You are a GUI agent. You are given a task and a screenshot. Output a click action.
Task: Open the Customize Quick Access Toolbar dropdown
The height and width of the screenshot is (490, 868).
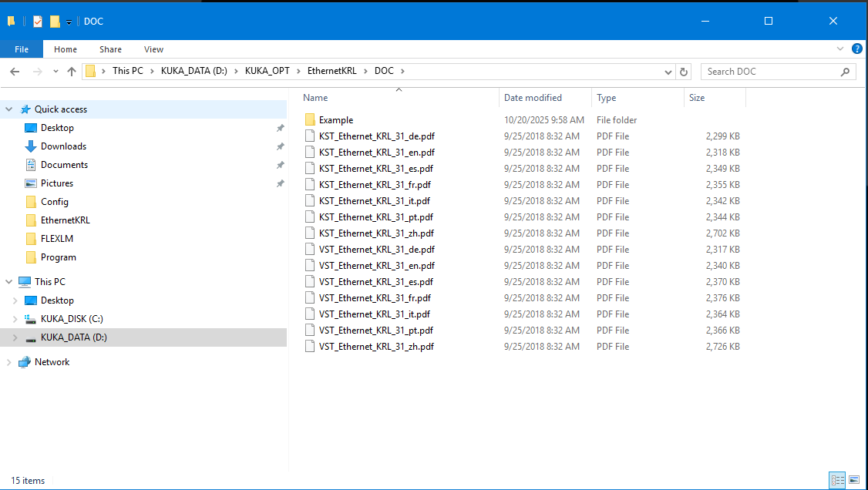point(69,22)
